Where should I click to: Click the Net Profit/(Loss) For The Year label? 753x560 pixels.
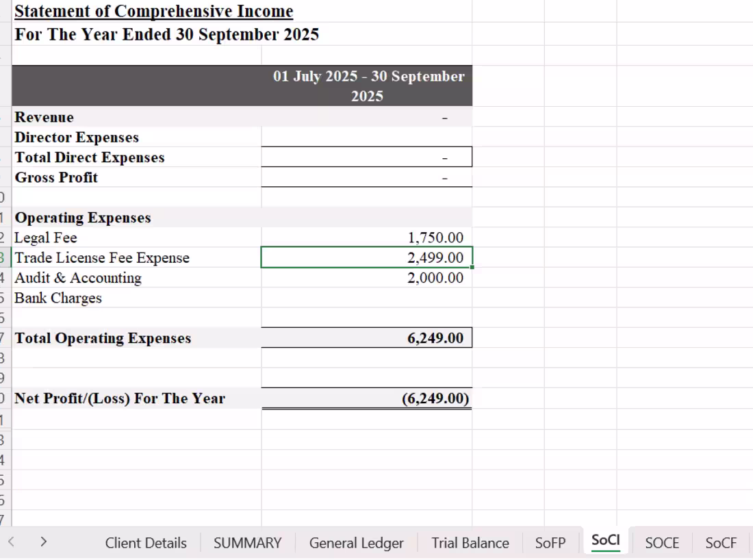click(120, 398)
